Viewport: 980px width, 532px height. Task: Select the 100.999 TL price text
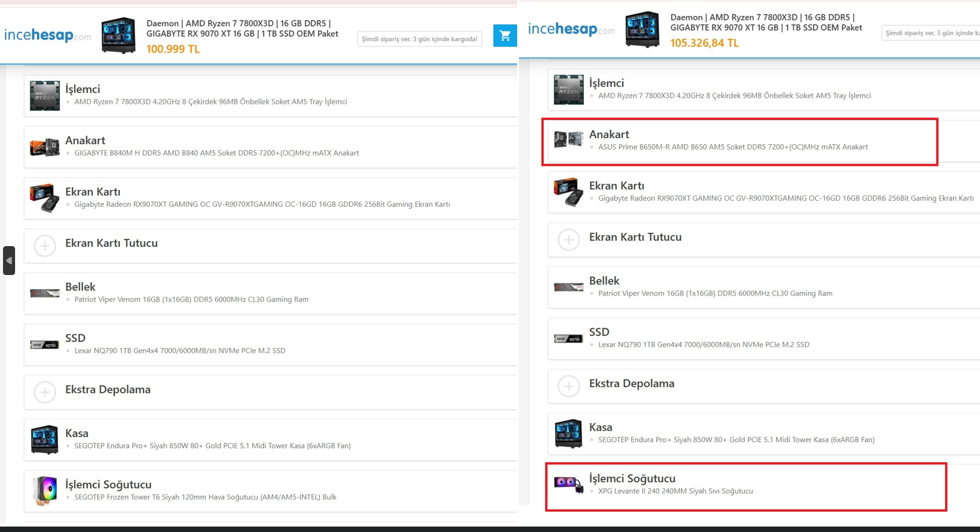[173, 49]
